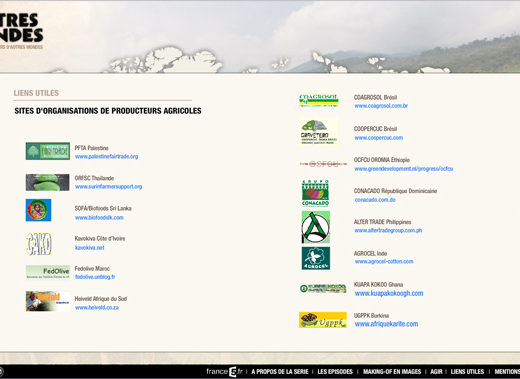Click the PFTA Palestine fair trade logo
This screenshot has height=379, width=520.
tap(48, 151)
